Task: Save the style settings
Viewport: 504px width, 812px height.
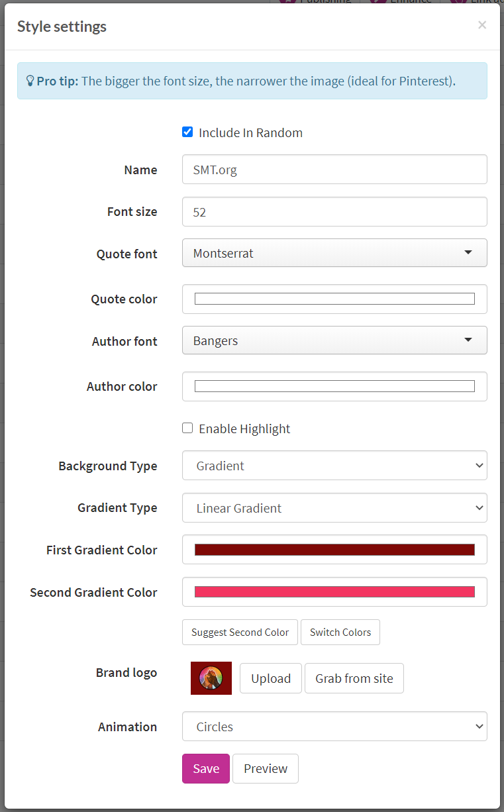Action: pyautogui.click(x=206, y=768)
